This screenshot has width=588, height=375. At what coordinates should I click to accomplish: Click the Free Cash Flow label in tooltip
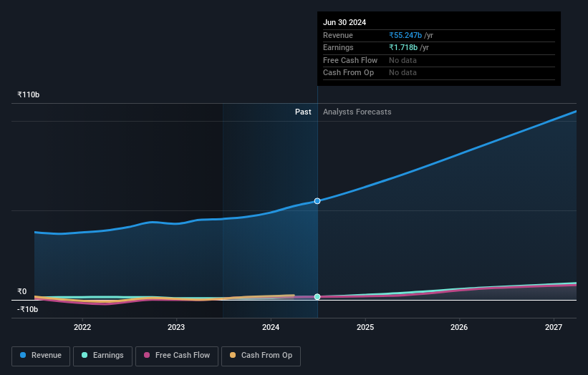(350, 60)
